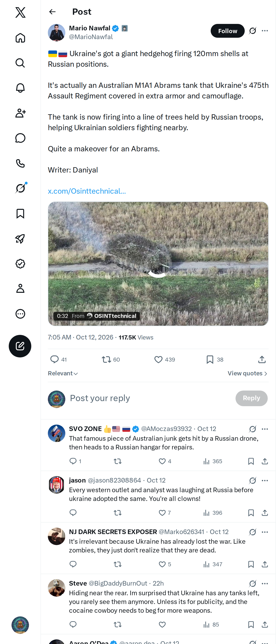Open the Home timeline from the sidebar

(20, 38)
